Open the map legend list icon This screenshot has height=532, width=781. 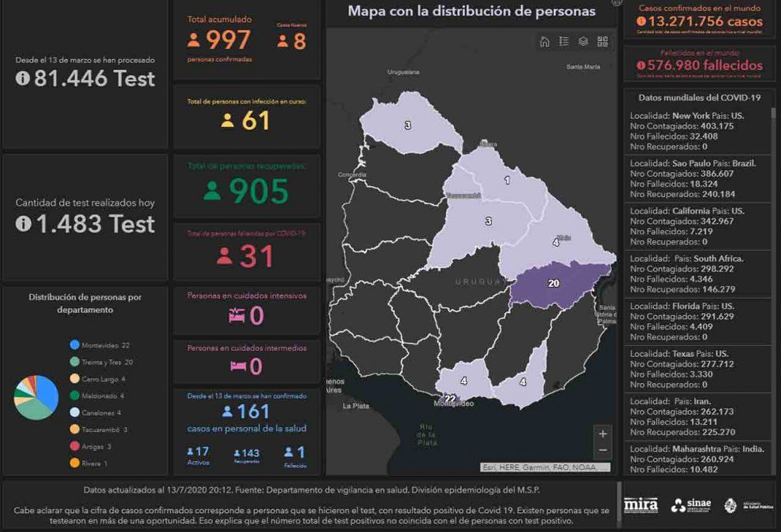(x=563, y=42)
